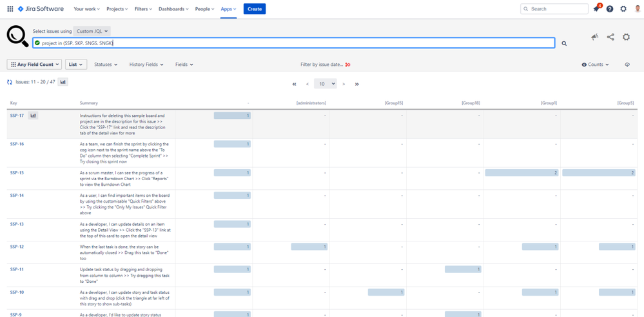Open the Jira settings gear in top bar
Screen dimensions: 644x317
[623, 8]
